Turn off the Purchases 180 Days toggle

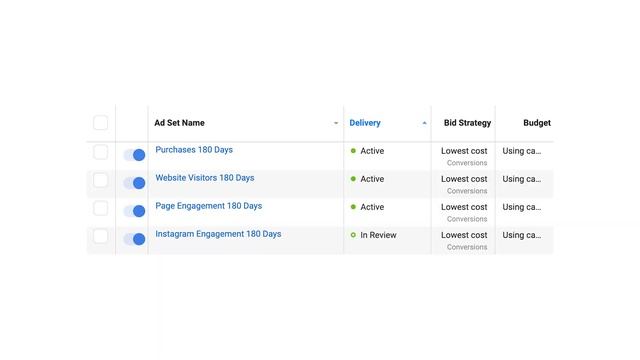(134, 155)
